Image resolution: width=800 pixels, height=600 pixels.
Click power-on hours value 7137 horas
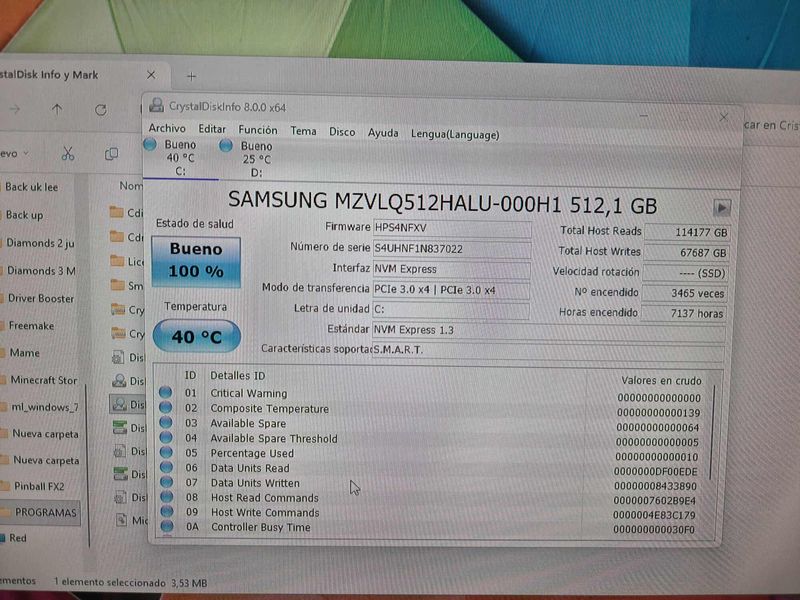click(x=684, y=314)
